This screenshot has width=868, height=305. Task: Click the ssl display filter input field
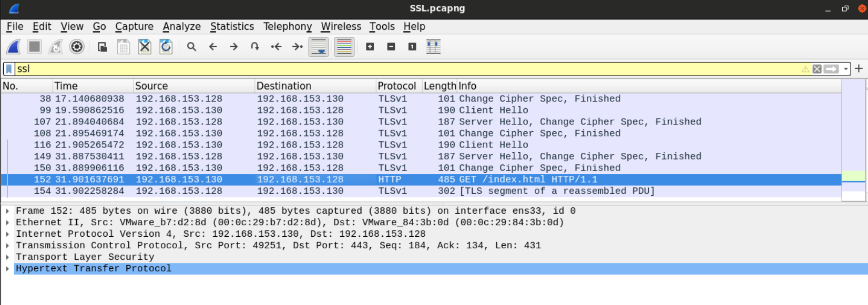[368, 69]
